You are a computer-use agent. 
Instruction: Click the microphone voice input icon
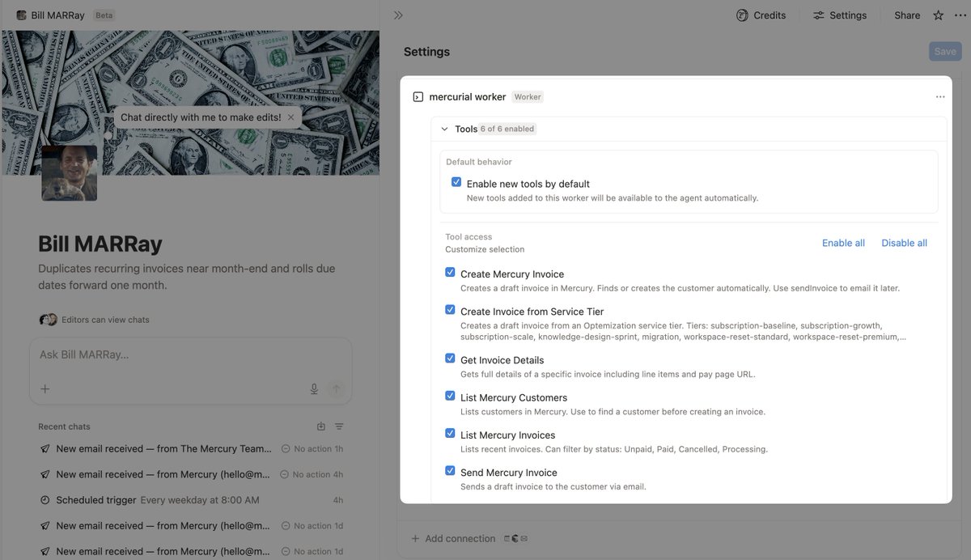pyautogui.click(x=314, y=389)
